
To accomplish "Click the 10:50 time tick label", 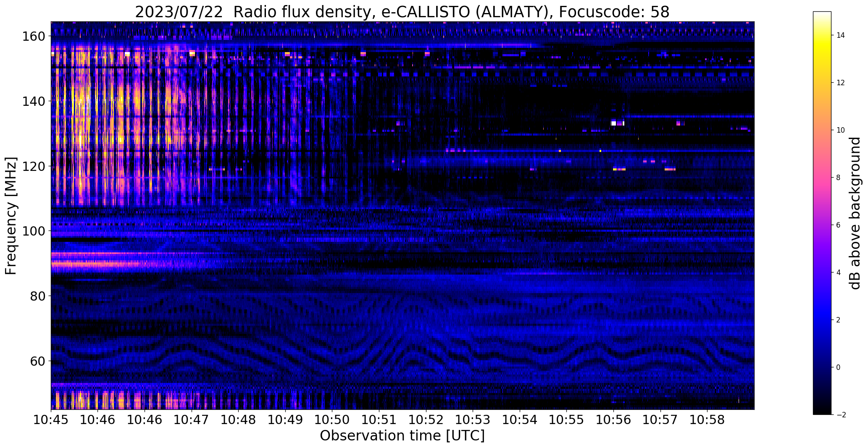I will [332, 420].
